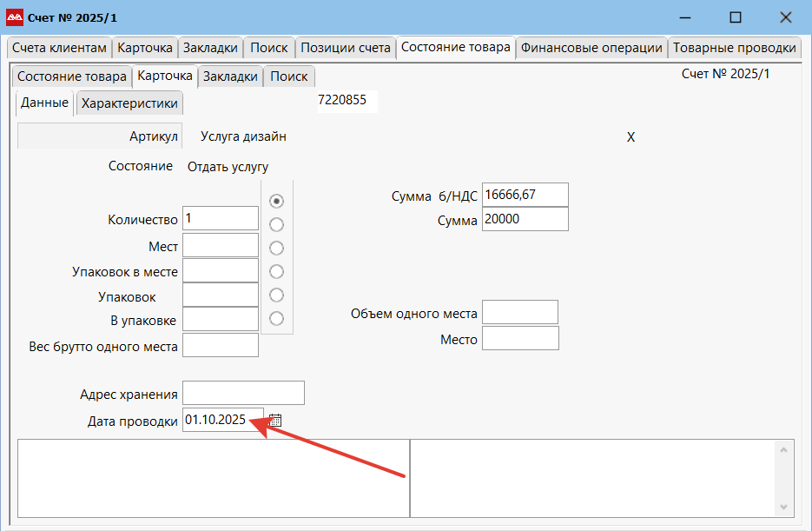Click the application logo in the title bar
The image size is (812, 531).
point(15,17)
